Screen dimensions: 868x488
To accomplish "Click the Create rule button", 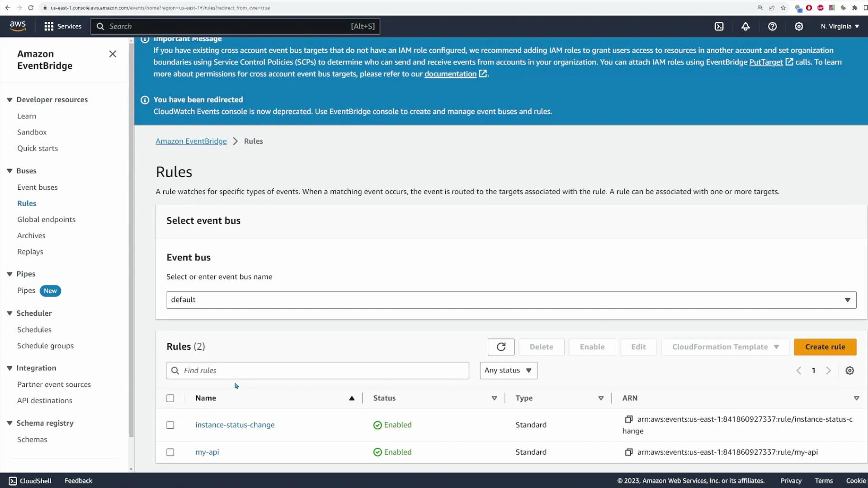I will tap(825, 347).
